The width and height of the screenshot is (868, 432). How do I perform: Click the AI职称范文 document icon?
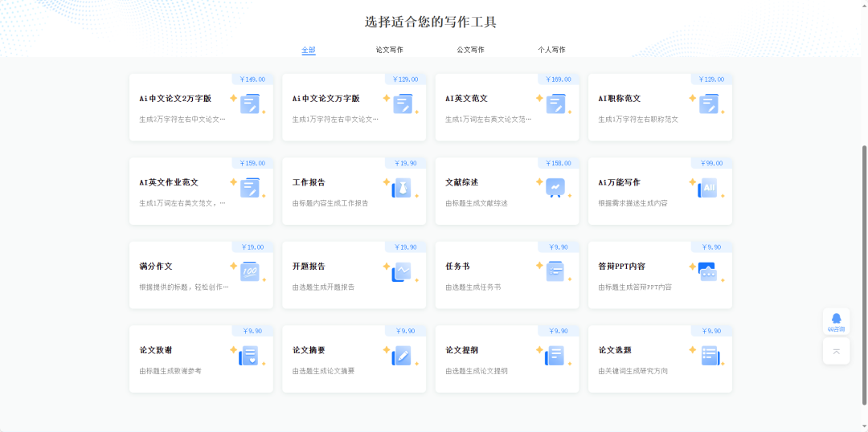[709, 104]
